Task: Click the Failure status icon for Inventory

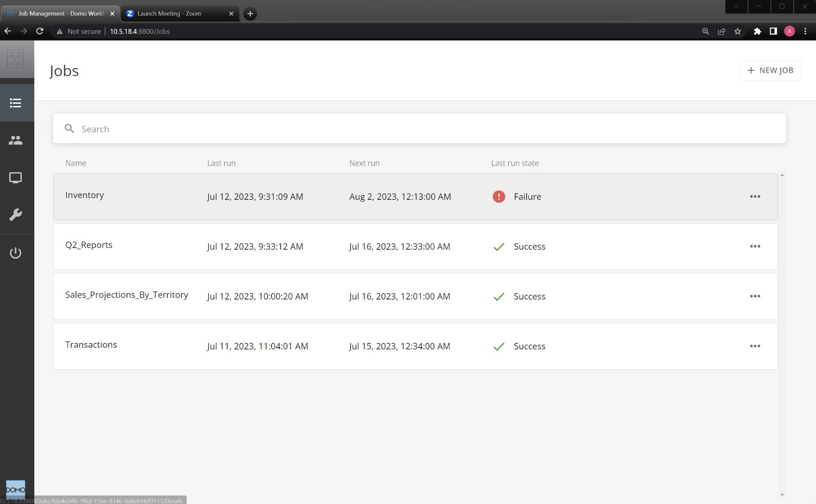Action: 499,196
